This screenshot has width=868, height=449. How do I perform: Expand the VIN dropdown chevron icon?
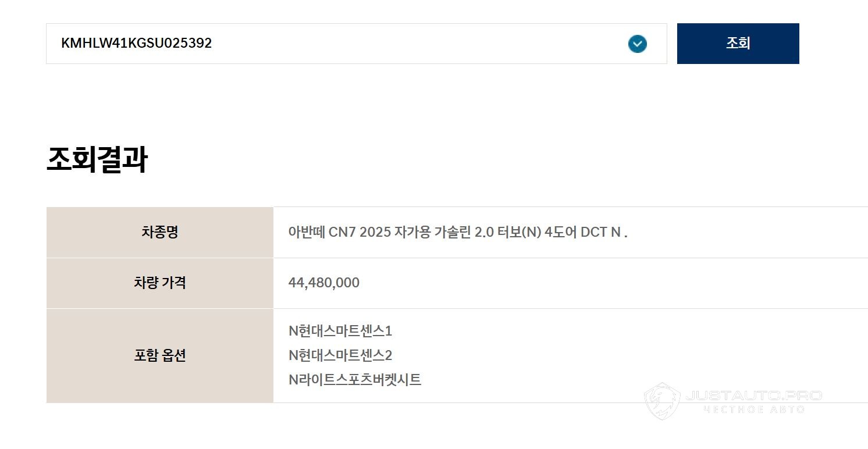[637, 44]
